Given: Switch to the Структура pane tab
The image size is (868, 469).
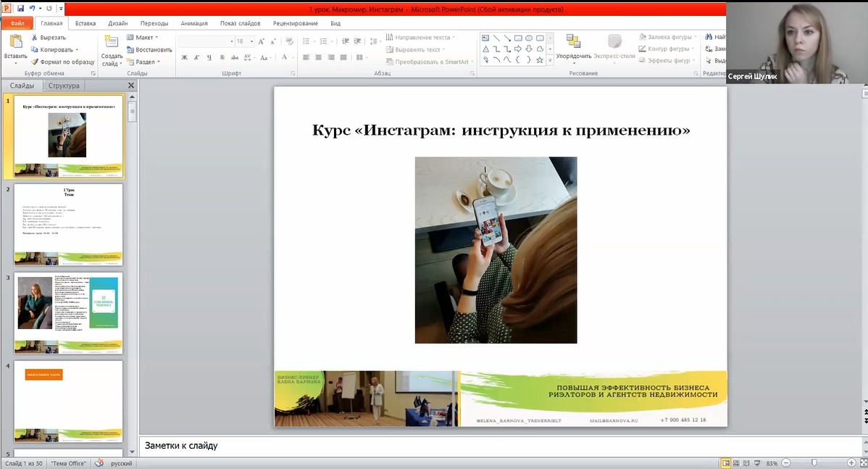Looking at the screenshot, I should click(64, 86).
